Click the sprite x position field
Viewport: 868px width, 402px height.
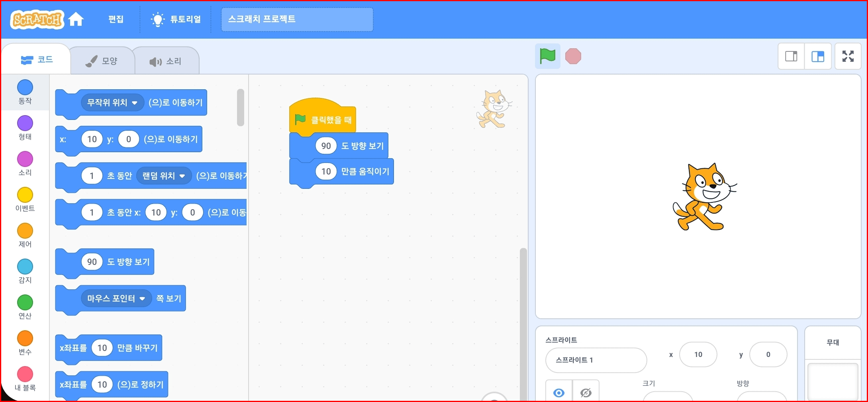coord(698,355)
